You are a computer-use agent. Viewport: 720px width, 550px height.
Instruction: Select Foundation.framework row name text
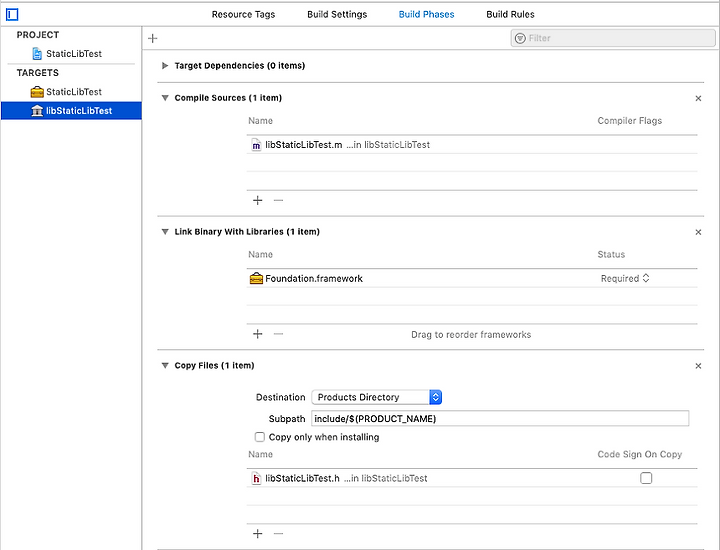click(x=314, y=279)
